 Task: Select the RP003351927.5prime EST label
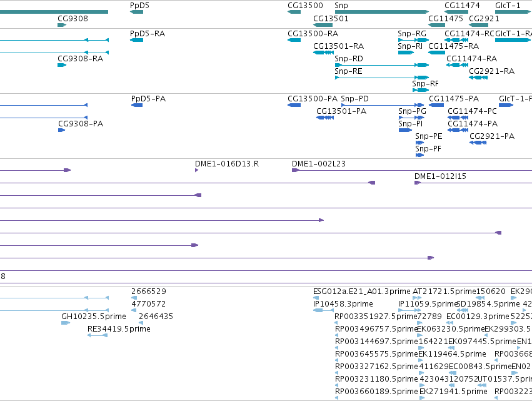coord(376,317)
